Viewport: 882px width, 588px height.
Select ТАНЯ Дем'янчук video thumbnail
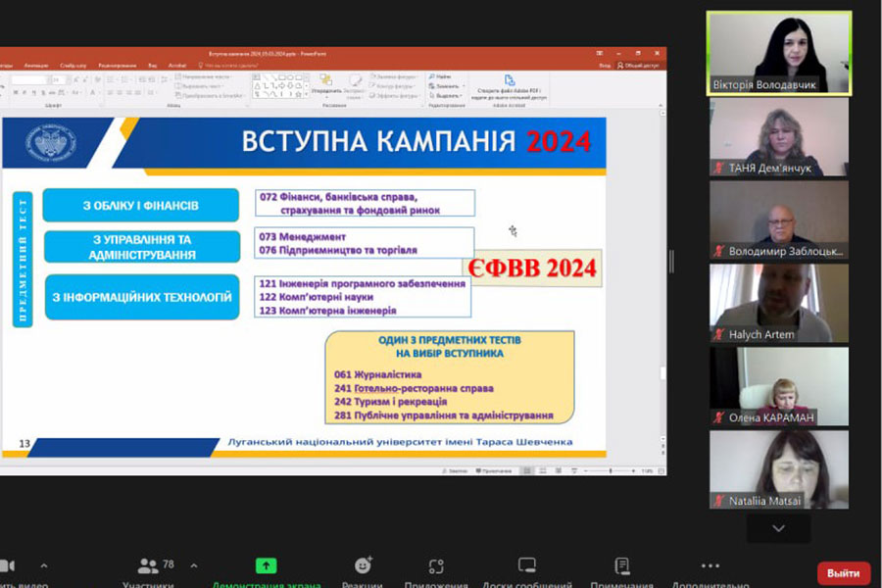pyautogui.click(x=779, y=137)
